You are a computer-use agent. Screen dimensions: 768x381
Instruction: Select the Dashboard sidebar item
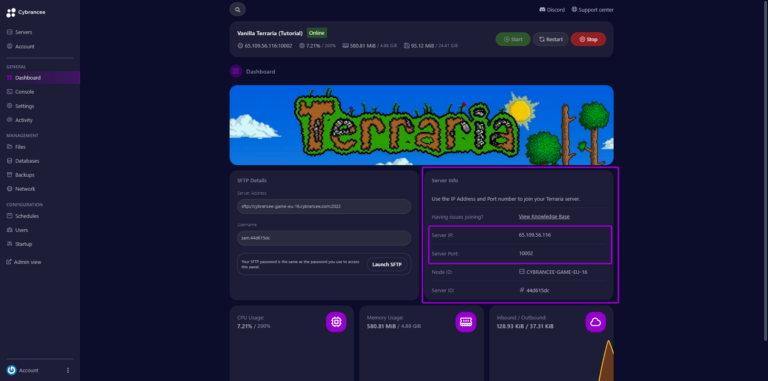click(40, 78)
